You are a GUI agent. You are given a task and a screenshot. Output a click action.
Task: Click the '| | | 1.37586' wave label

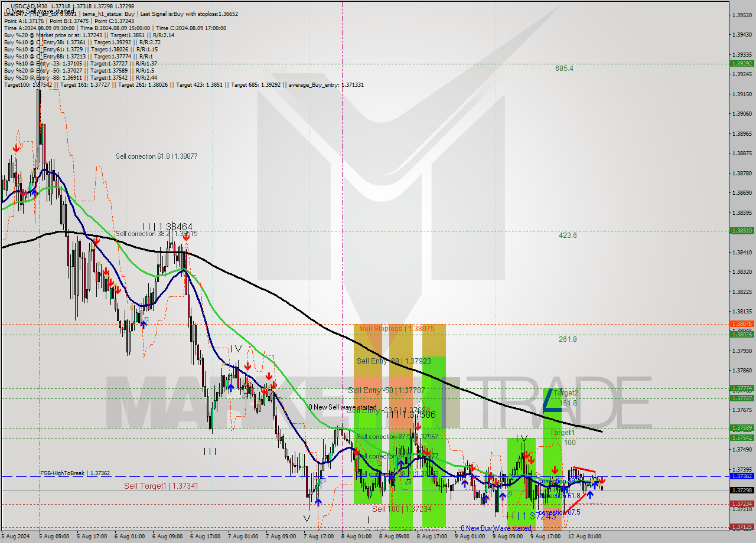tap(410, 415)
